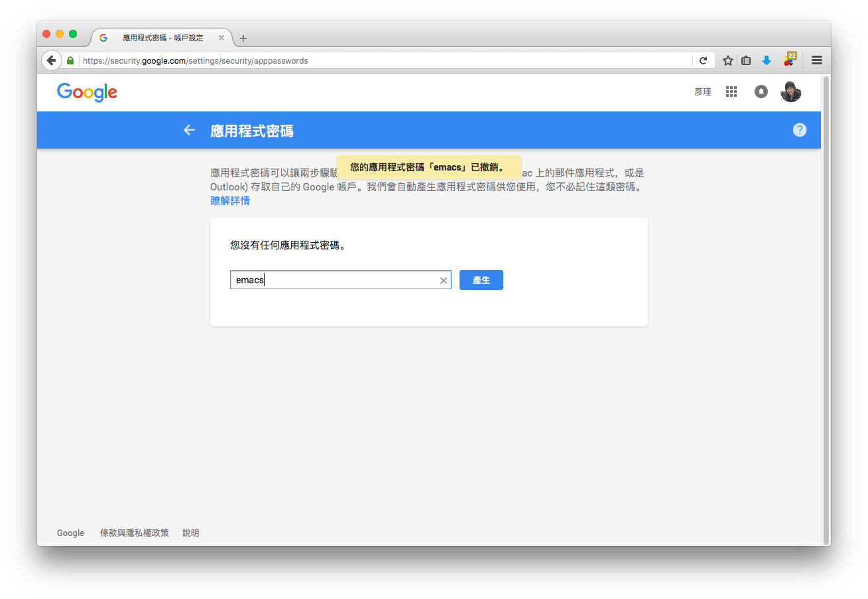The width and height of the screenshot is (868, 599).
Task: Open help question mark icon
Action: (x=800, y=130)
